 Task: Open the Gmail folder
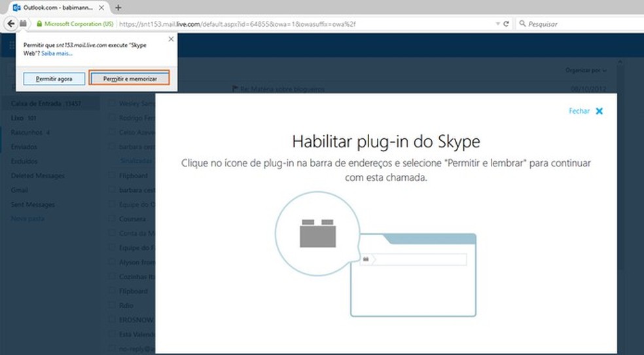19,190
